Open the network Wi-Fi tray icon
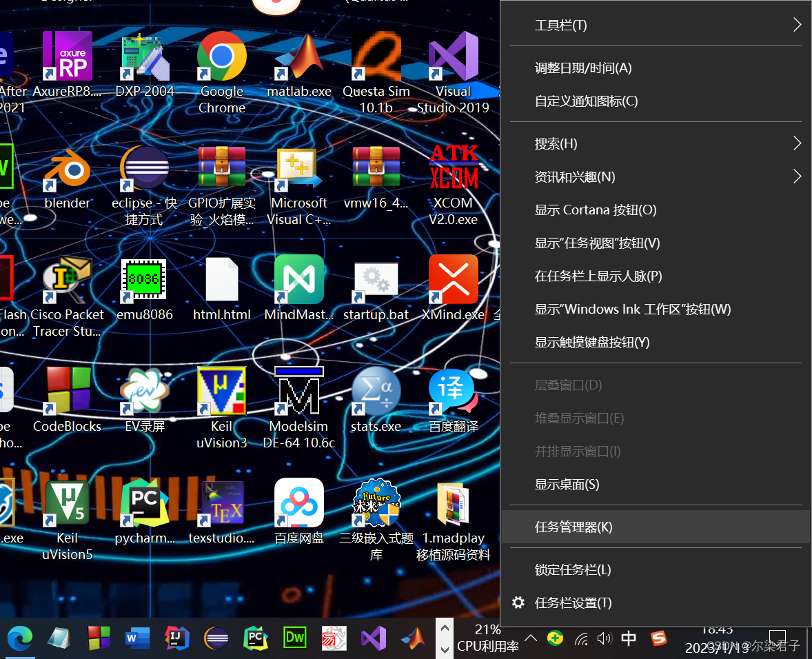The width and height of the screenshot is (812, 659). coord(582,639)
